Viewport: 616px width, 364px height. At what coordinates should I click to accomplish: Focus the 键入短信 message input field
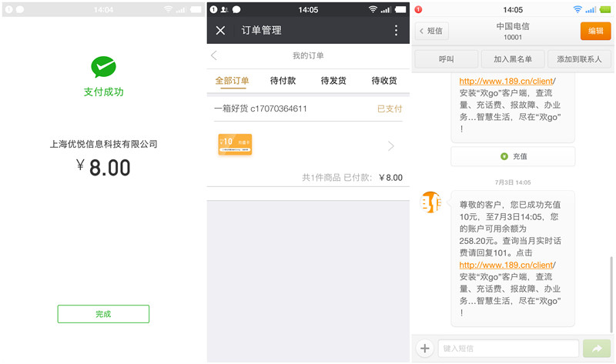(x=508, y=349)
